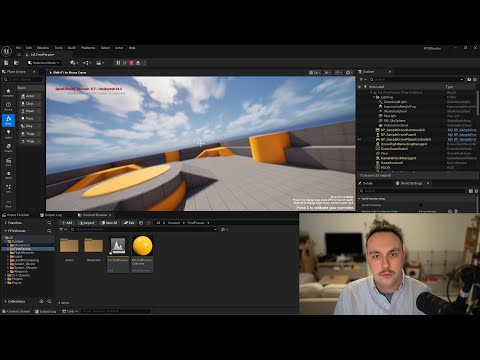Stop the play session with red button

tap(131, 63)
